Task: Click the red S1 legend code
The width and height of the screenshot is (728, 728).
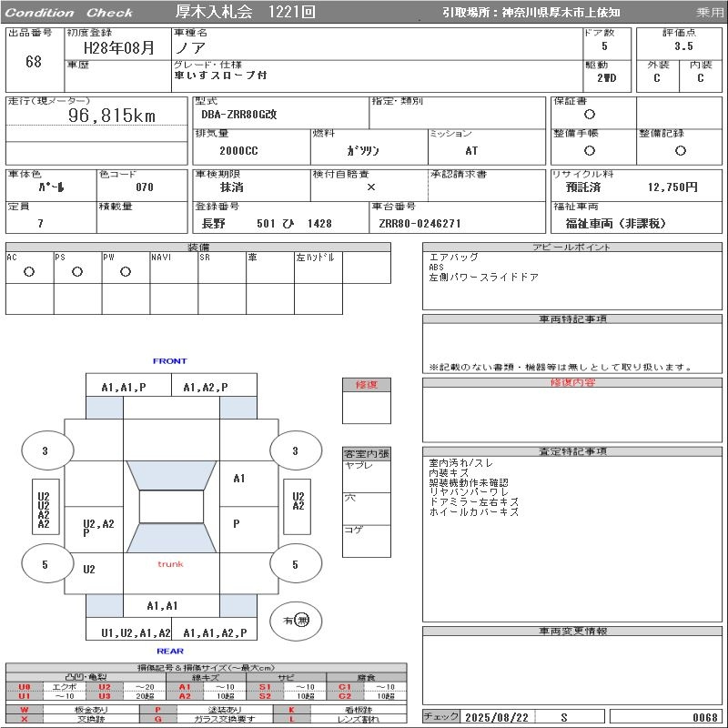Action: click(265, 687)
